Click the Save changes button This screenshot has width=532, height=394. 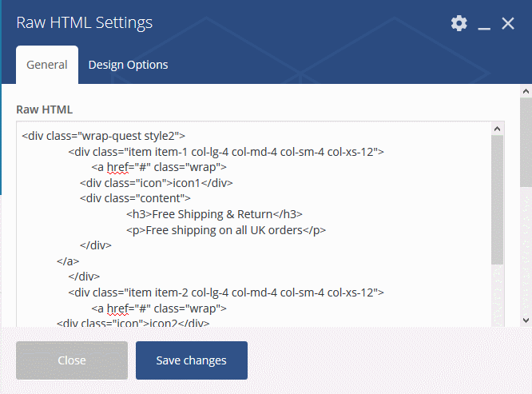[192, 360]
